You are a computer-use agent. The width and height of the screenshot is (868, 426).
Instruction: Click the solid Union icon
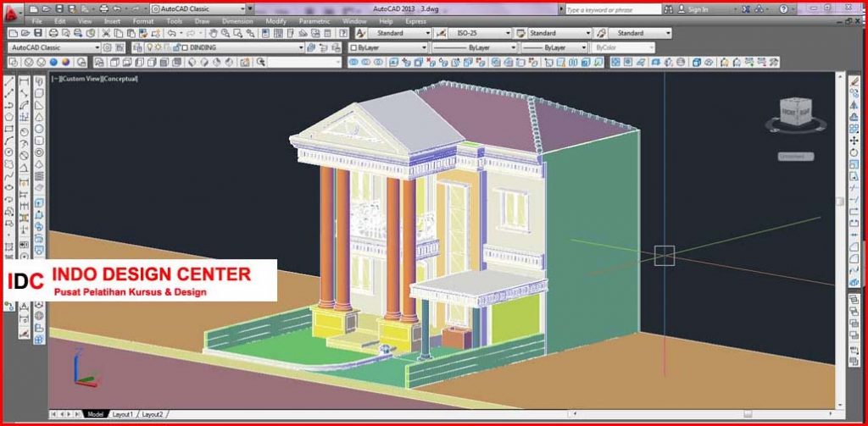(x=354, y=62)
